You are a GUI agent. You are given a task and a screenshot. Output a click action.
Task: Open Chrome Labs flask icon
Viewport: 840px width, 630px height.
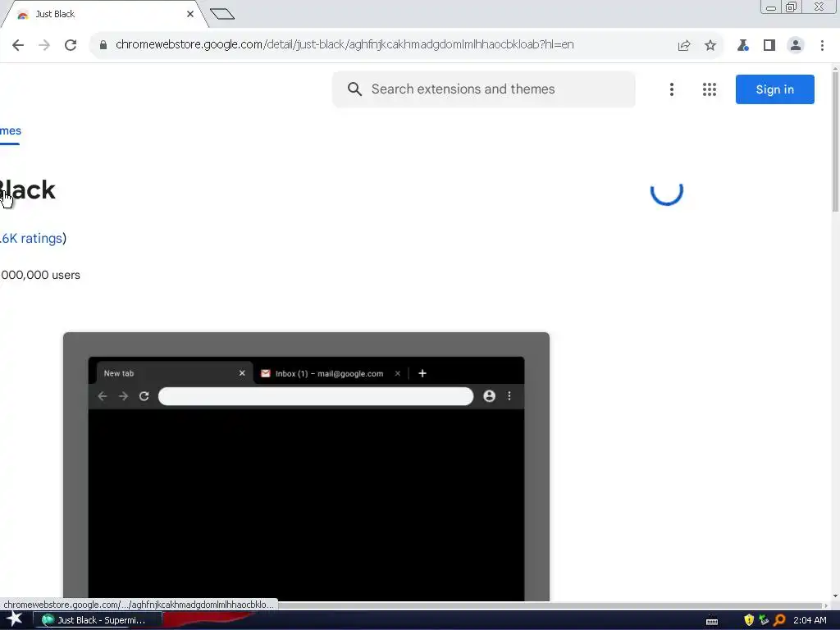tap(743, 46)
